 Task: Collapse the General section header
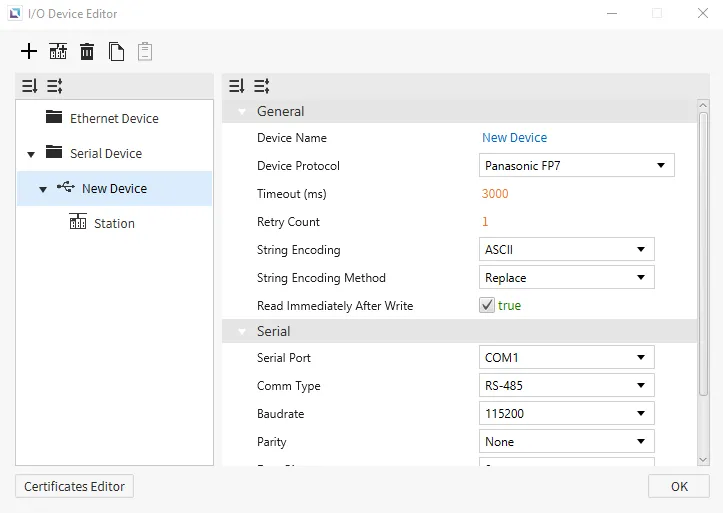click(242, 112)
